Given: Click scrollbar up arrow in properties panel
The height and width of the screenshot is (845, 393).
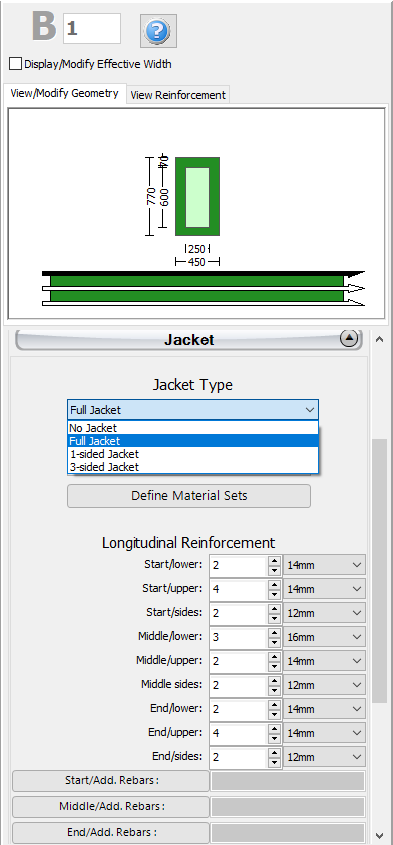Looking at the screenshot, I should pos(380,340).
